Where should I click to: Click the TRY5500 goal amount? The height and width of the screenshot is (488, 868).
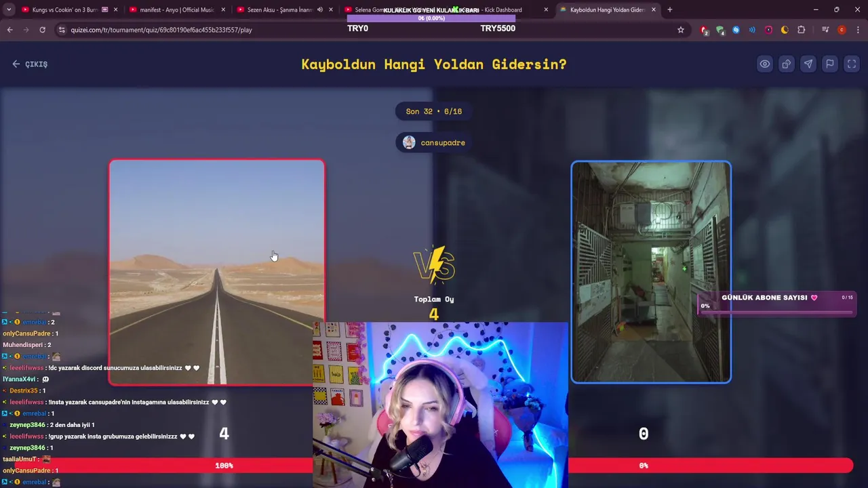498,28
